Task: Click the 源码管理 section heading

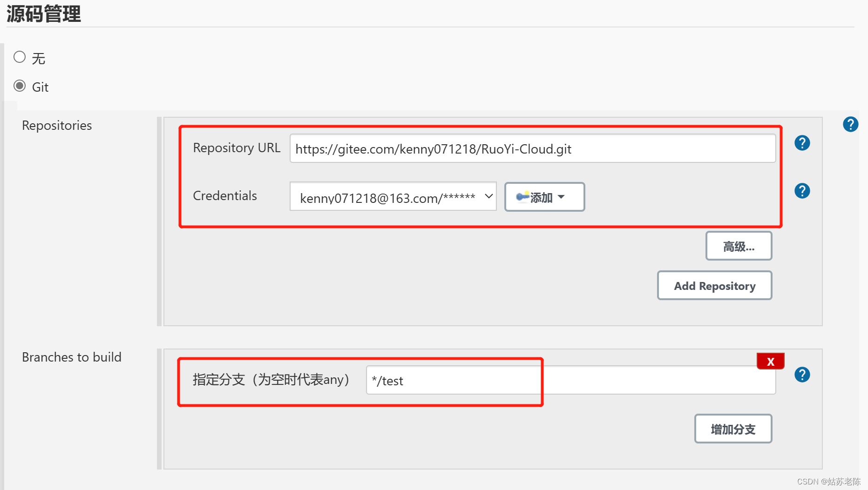Action: tap(44, 13)
